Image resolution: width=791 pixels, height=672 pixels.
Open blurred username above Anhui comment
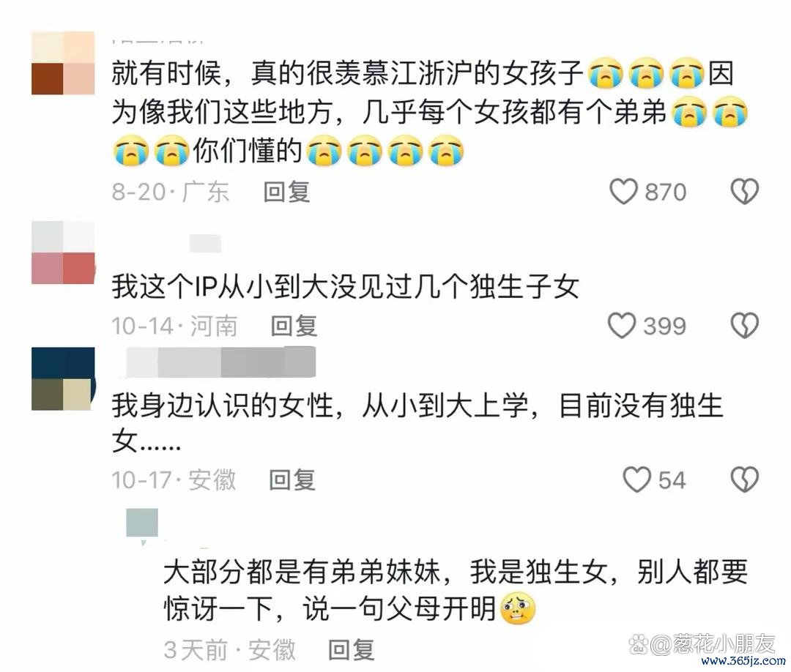pyautogui.click(x=220, y=362)
